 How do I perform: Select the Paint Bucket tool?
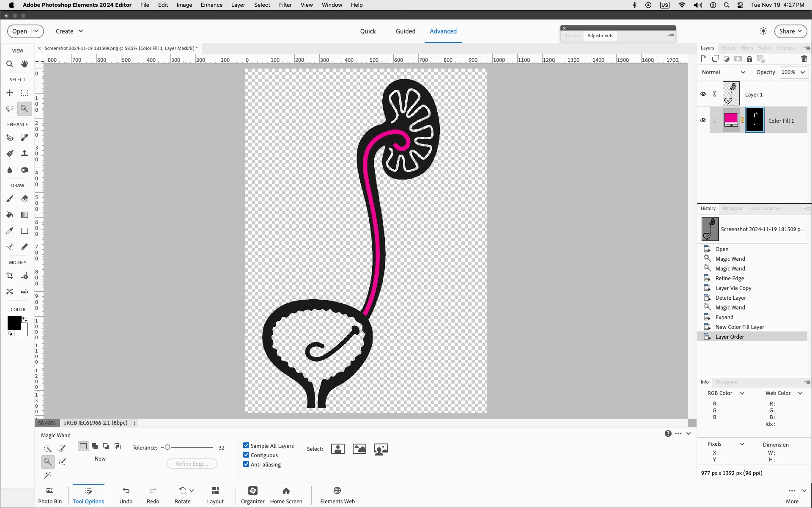pos(10,215)
